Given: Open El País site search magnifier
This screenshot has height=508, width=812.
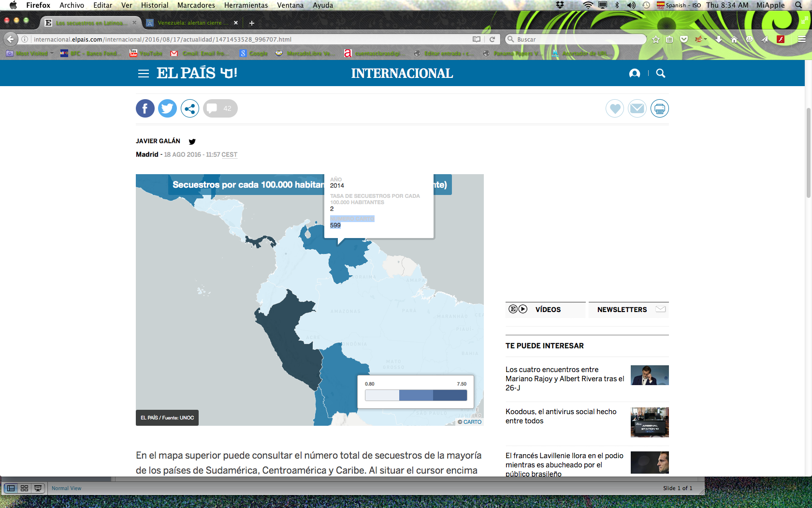Looking at the screenshot, I should click(660, 73).
